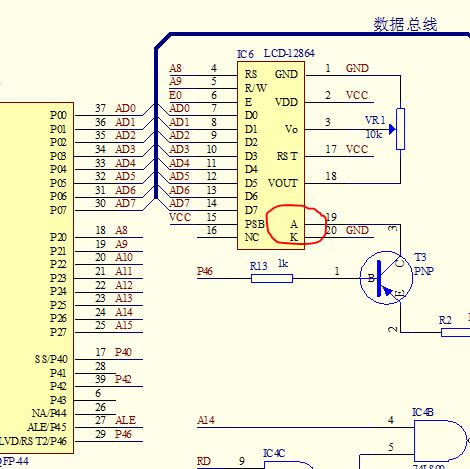Image resolution: width=470 pixels, height=469 pixels.
Task: Click the P07 pin name
Action: point(58,210)
